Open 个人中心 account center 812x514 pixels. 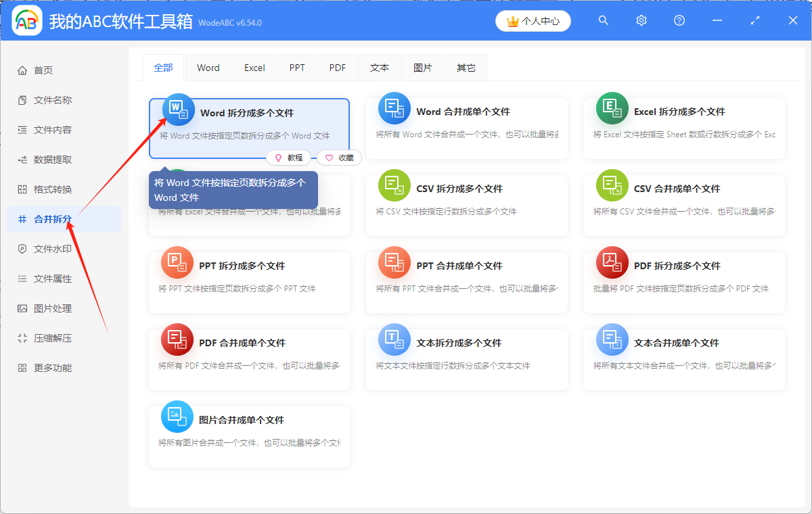(x=533, y=21)
